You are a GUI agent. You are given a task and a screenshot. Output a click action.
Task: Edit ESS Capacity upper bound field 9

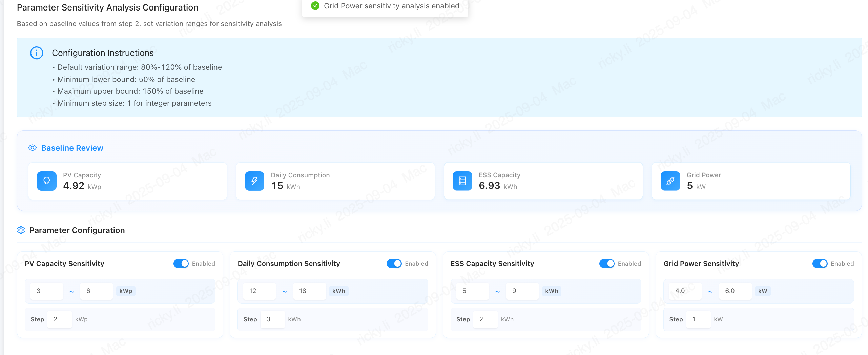coord(522,291)
